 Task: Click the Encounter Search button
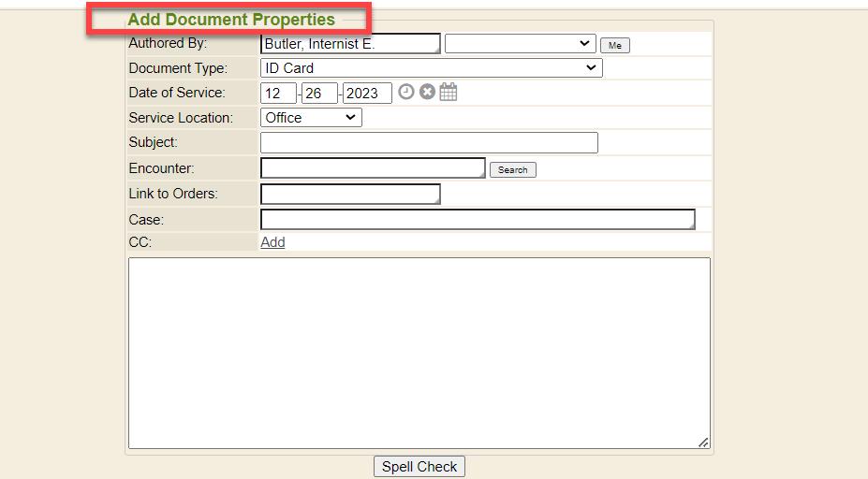click(x=512, y=169)
